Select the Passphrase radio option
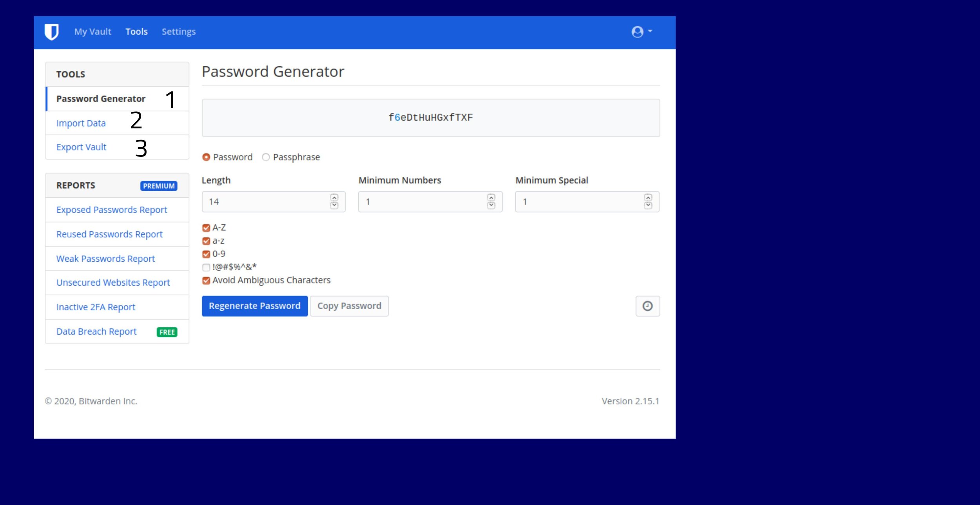The image size is (980, 505). (x=266, y=157)
